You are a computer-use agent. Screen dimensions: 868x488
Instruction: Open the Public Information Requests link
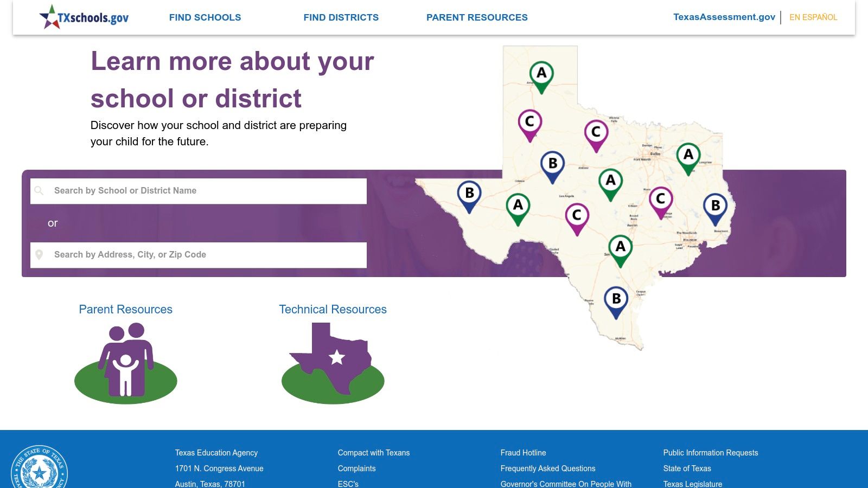pos(711,453)
